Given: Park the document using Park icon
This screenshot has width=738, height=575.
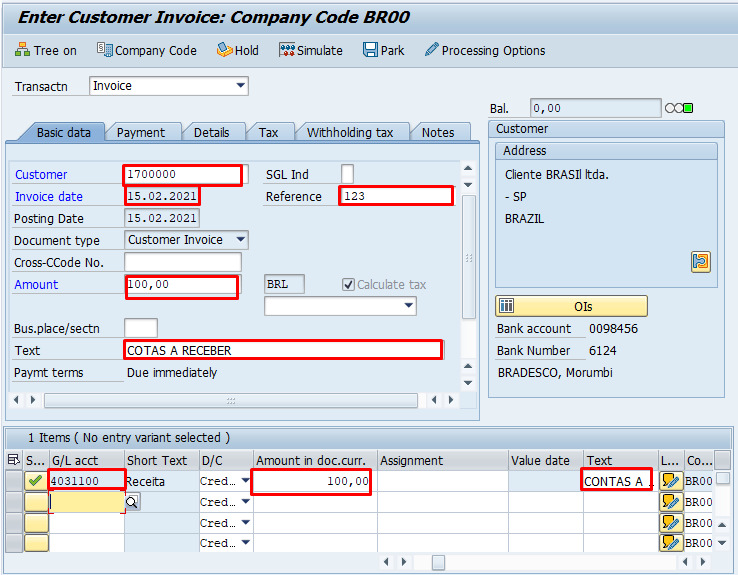Looking at the screenshot, I should (370, 50).
